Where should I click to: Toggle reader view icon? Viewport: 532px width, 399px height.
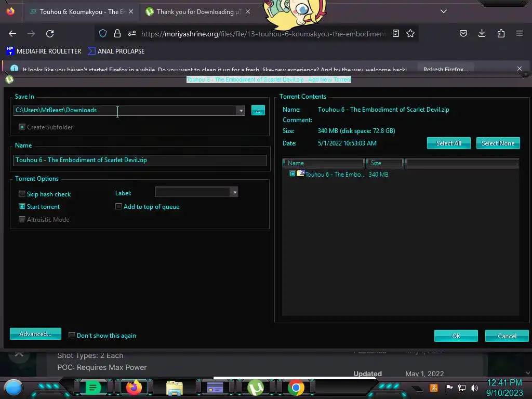395,33
